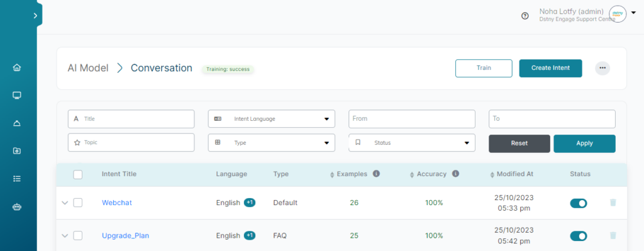This screenshot has height=251, width=644.
Task: Click the Conversation breadcrumb
Action: coord(162,68)
